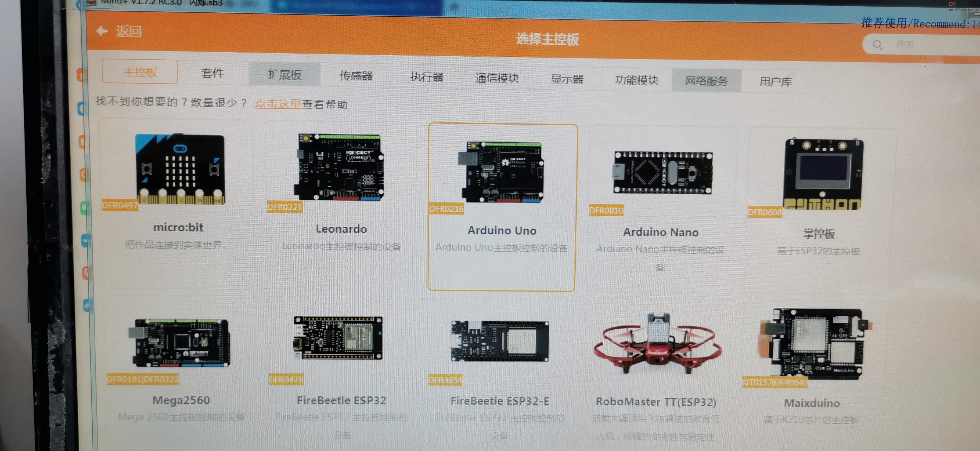980x451 pixels.
Task: Click the KIT0157|DFR0640 product tag
Action: (x=774, y=383)
